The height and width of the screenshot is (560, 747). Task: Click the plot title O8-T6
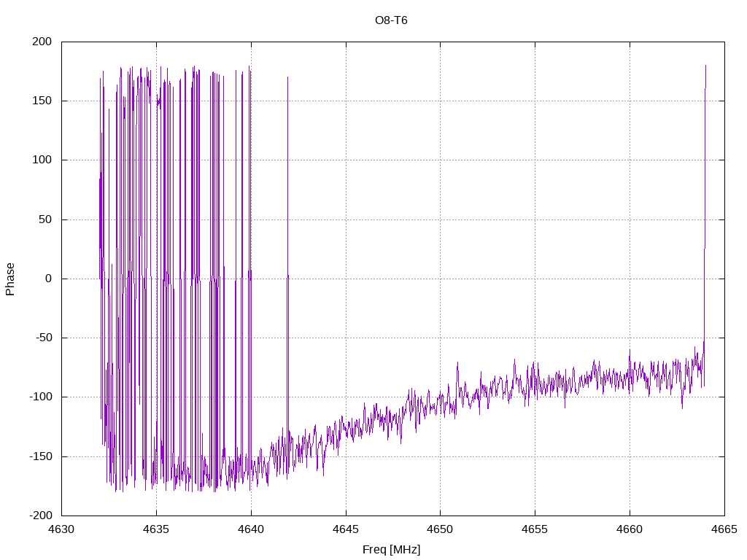tap(391, 20)
